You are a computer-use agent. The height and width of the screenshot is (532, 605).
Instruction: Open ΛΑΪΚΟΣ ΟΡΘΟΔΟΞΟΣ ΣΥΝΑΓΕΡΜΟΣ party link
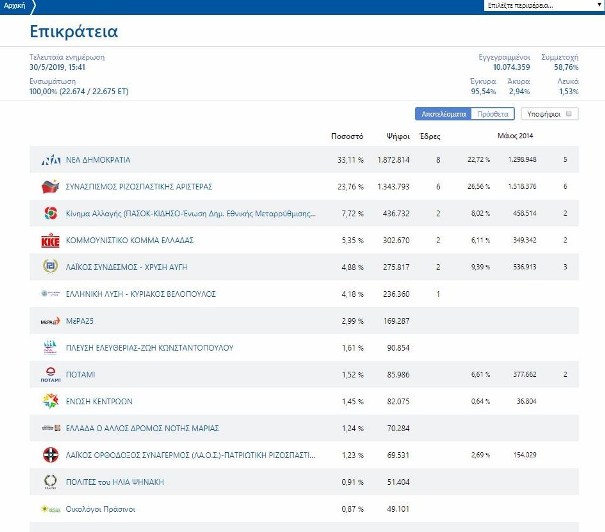click(191, 455)
